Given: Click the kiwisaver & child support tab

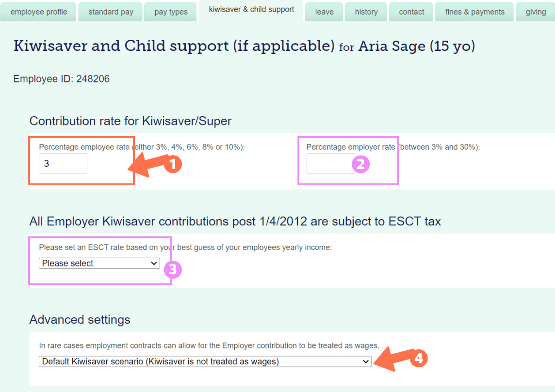Looking at the screenshot, I should coord(250,9).
